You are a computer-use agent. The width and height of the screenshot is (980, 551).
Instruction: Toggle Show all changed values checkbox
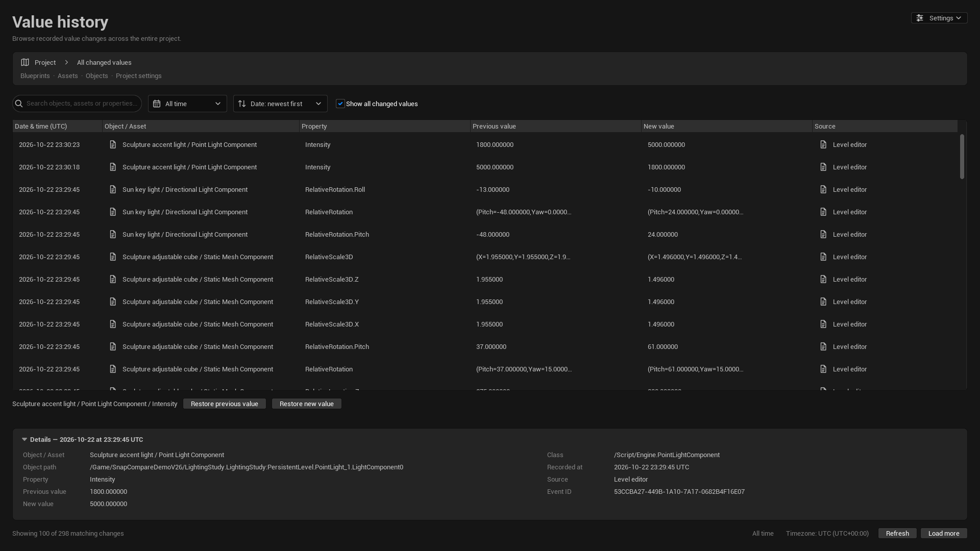pos(340,104)
